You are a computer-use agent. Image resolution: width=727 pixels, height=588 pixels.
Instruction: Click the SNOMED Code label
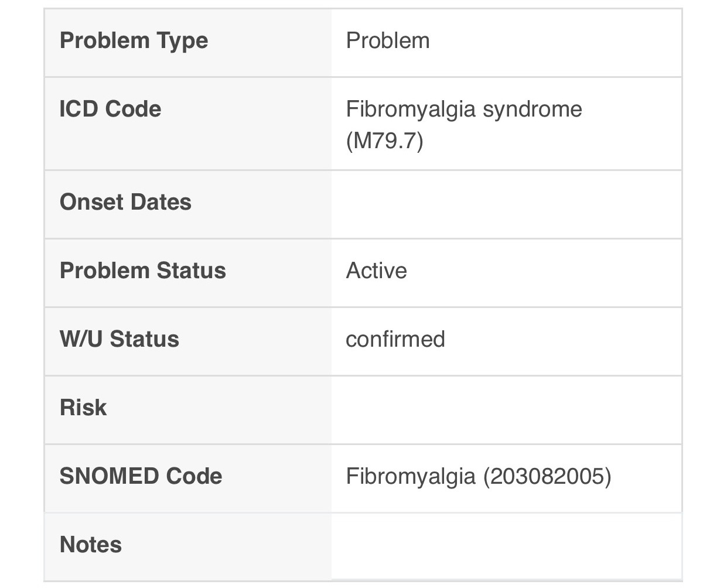click(x=141, y=476)
